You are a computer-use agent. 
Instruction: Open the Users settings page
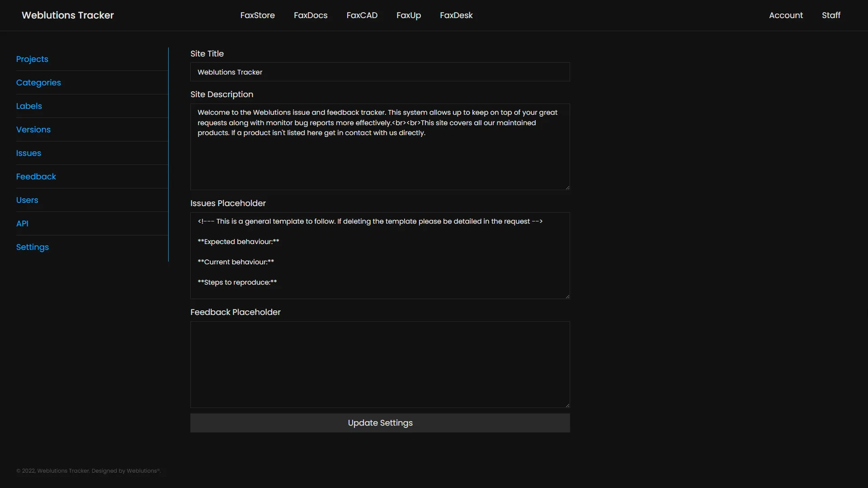click(27, 200)
